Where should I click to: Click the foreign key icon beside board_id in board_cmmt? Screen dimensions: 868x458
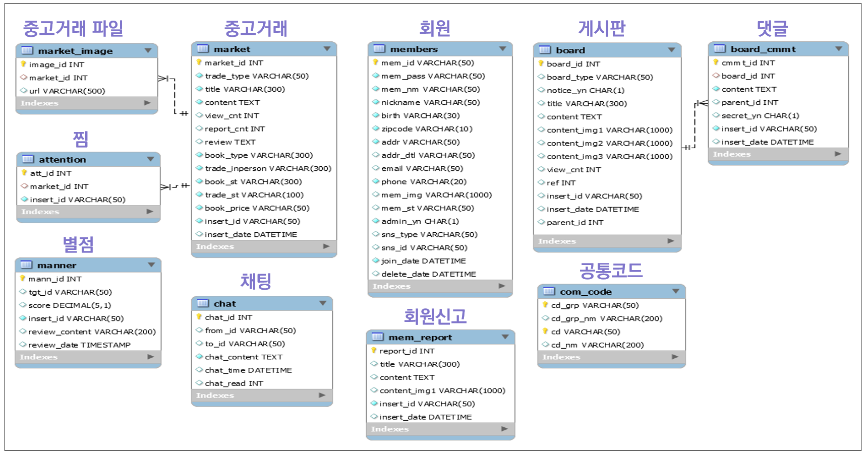tap(716, 76)
